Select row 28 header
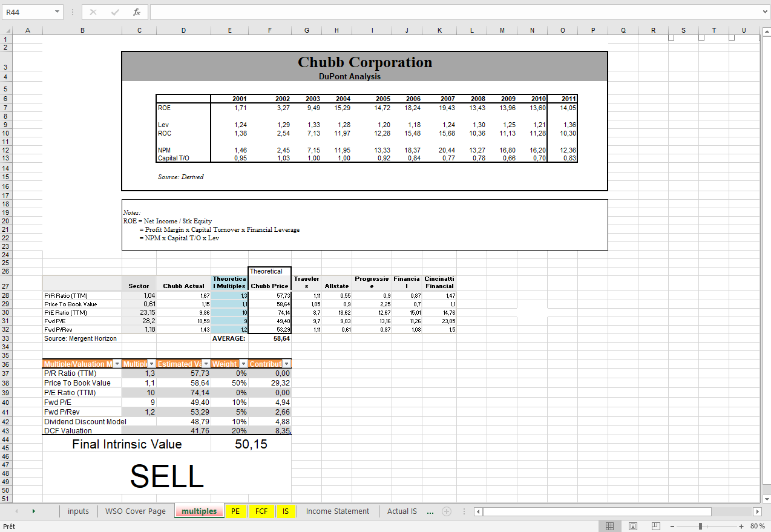 coord(6,295)
